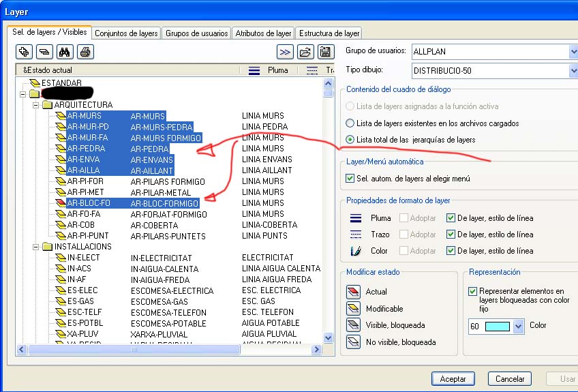
Task: Click the layer icon beside AR-PI-PUNT
Action: tap(61, 235)
